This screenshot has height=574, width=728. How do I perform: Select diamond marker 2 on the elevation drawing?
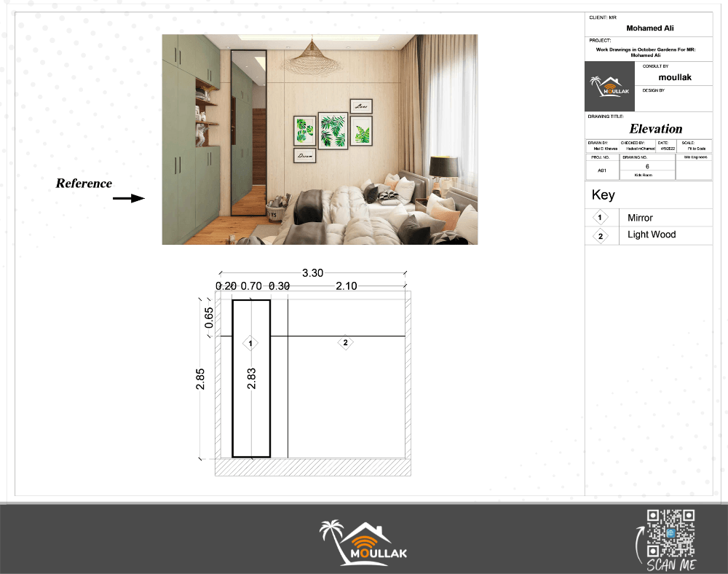click(x=346, y=342)
